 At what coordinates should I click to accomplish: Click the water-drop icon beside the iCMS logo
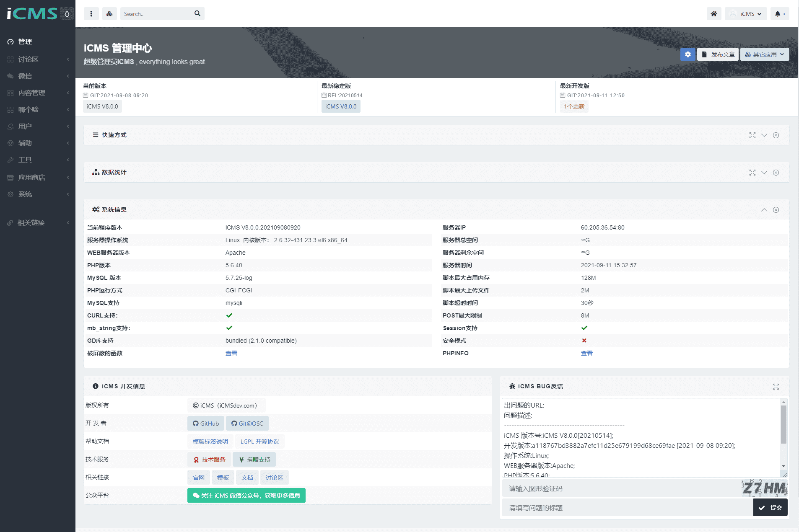[67, 14]
